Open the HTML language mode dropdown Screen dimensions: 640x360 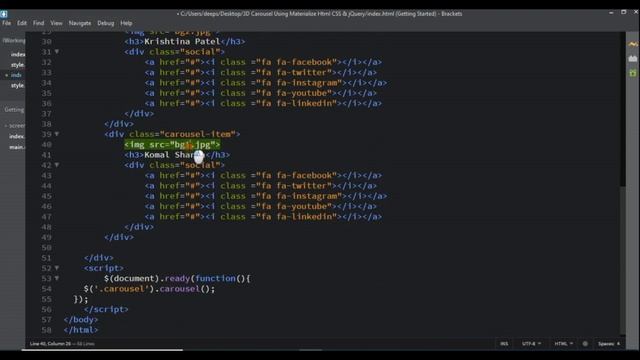point(563,344)
